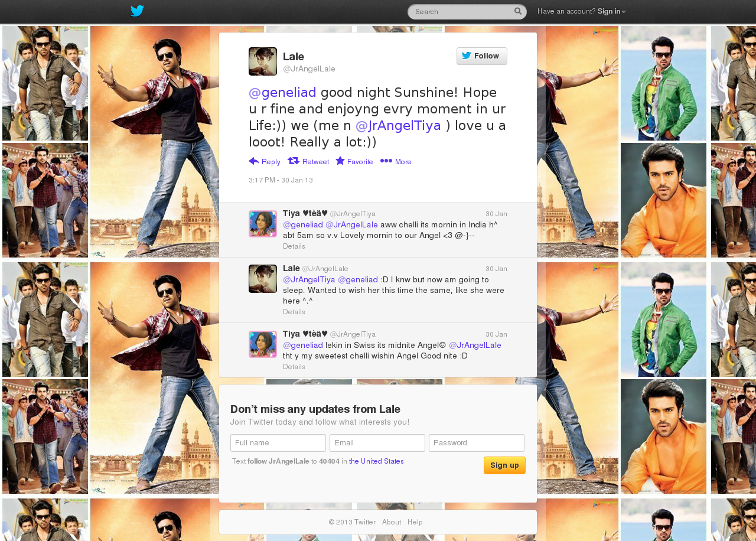Focus the Email field
Viewport: 756px width, 541px height.
pos(377,443)
